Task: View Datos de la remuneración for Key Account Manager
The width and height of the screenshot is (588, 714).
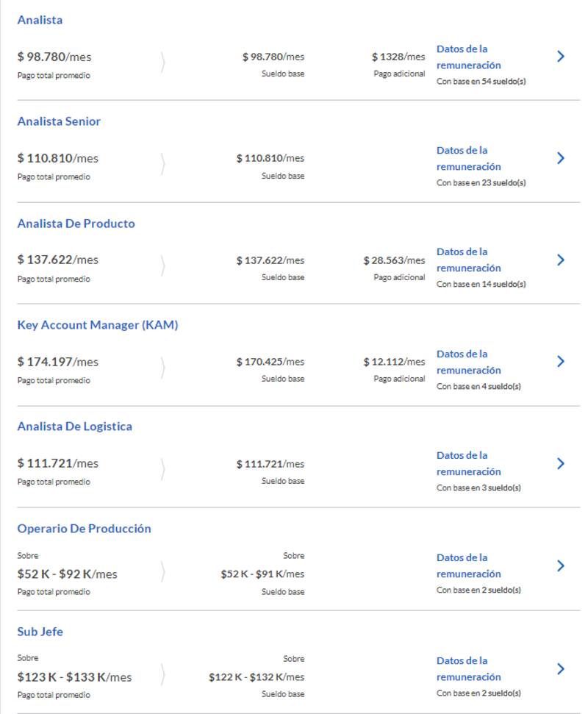Action: [468, 363]
